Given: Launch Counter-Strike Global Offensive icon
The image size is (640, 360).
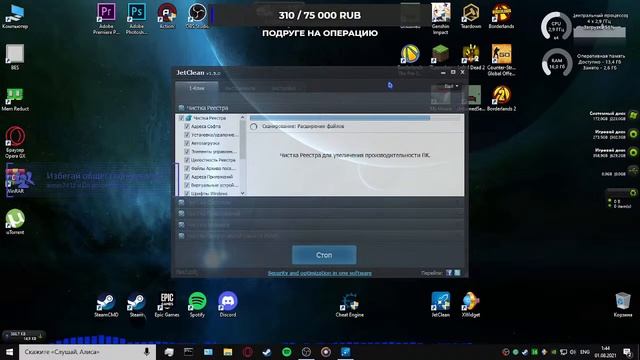Looking at the screenshot, I should (502, 60).
